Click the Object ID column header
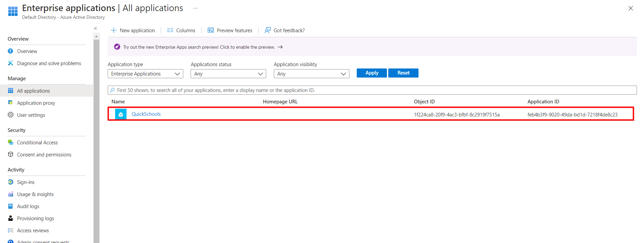 coord(424,102)
